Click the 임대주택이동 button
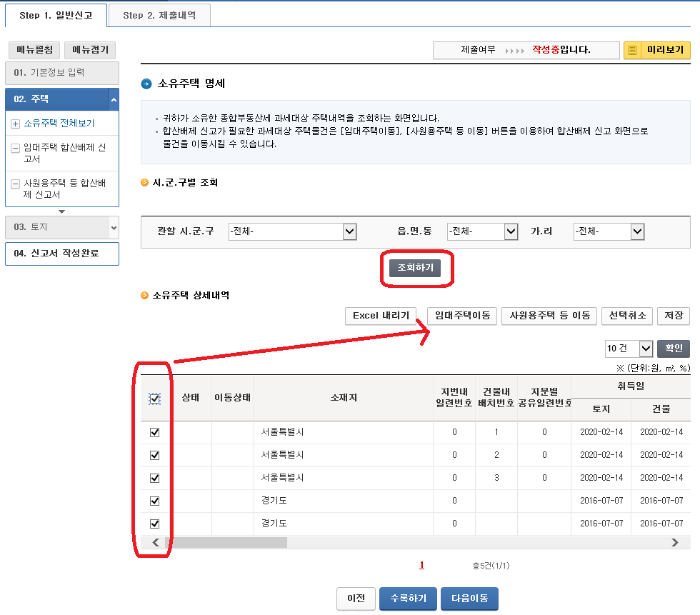The image size is (700, 615). pyautogui.click(x=462, y=316)
